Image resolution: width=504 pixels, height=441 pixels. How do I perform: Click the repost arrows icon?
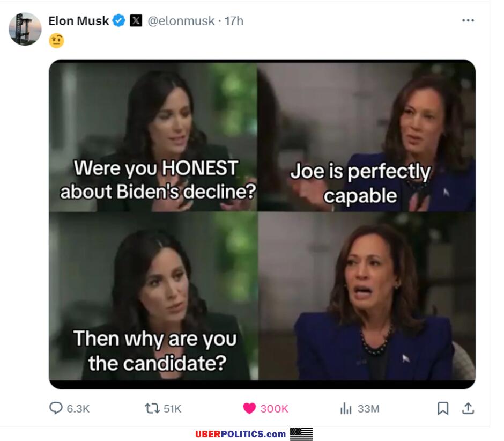coord(152,408)
